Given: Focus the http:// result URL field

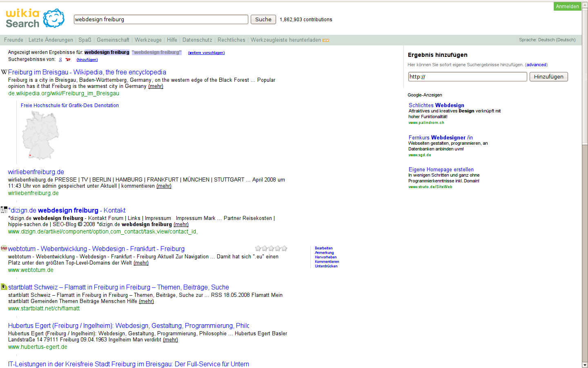Looking at the screenshot, I should coord(468,76).
